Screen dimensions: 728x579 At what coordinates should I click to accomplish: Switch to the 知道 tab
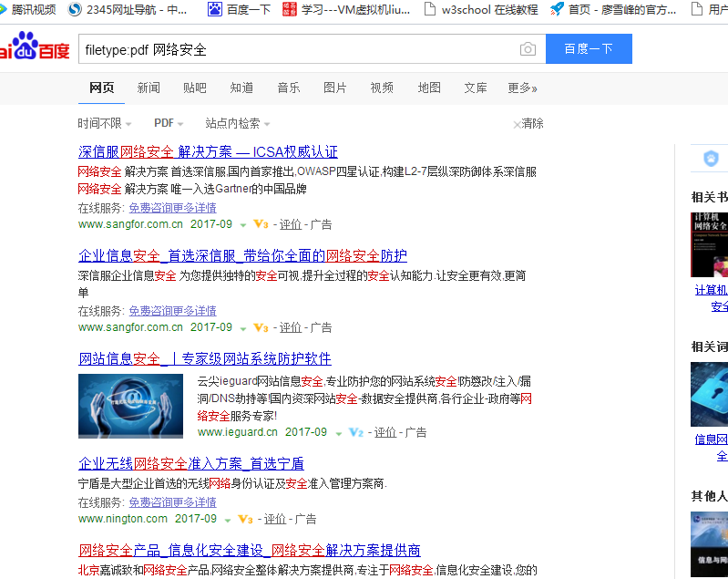point(241,88)
